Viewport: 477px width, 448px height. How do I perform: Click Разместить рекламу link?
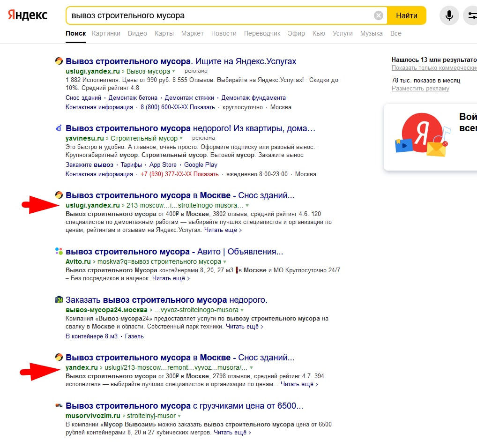pos(420,89)
